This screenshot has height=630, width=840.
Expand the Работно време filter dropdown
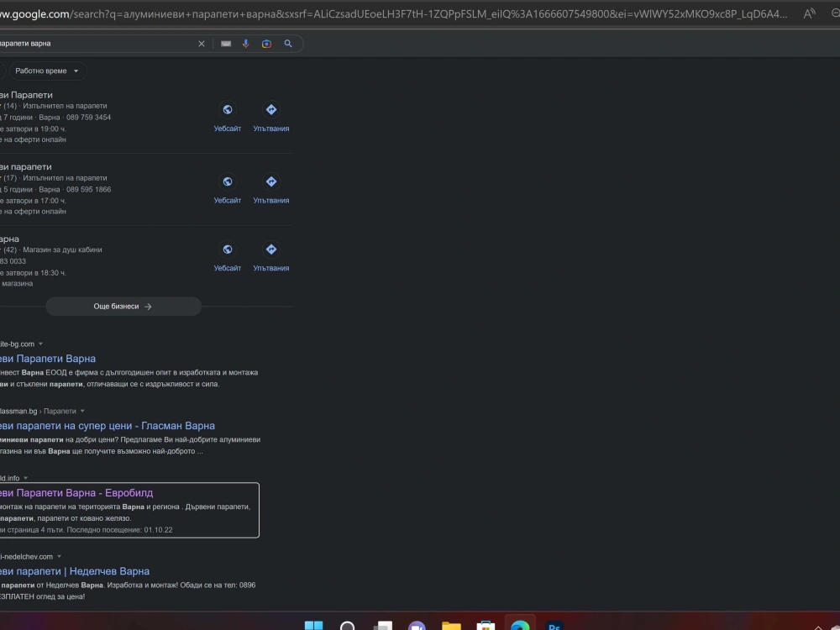[48, 71]
